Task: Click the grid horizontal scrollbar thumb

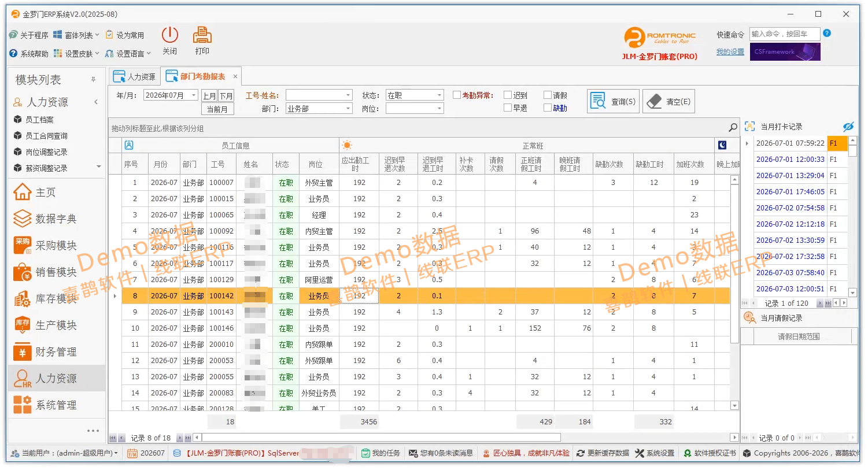Action: [x=381, y=438]
